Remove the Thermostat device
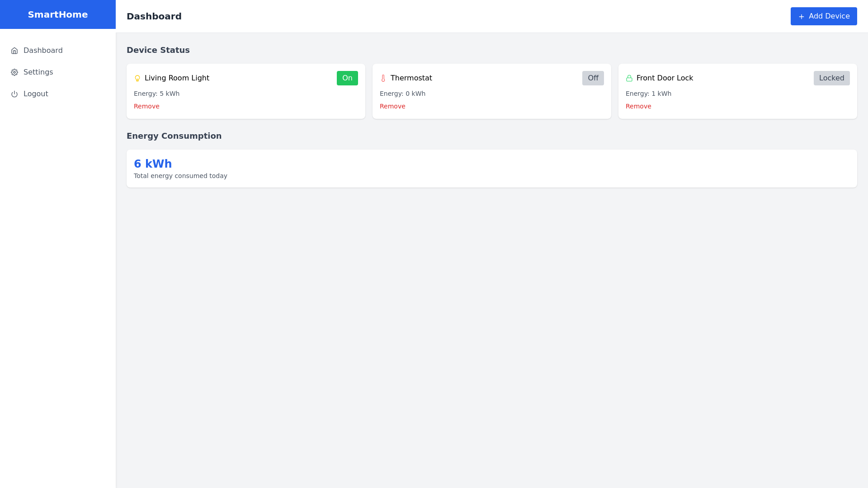The image size is (868, 488). coord(392,106)
